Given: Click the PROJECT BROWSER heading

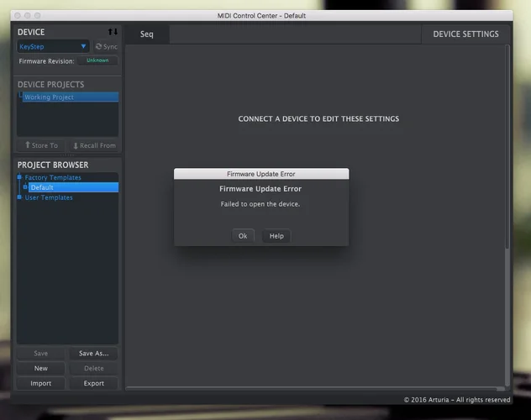Looking at the screenshot, I should tap(53, 165).
